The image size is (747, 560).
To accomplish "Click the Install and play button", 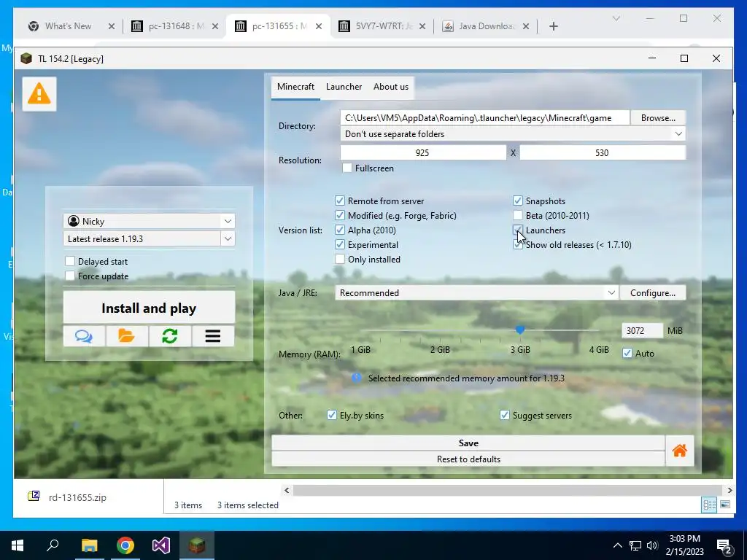I will (149, 308).
